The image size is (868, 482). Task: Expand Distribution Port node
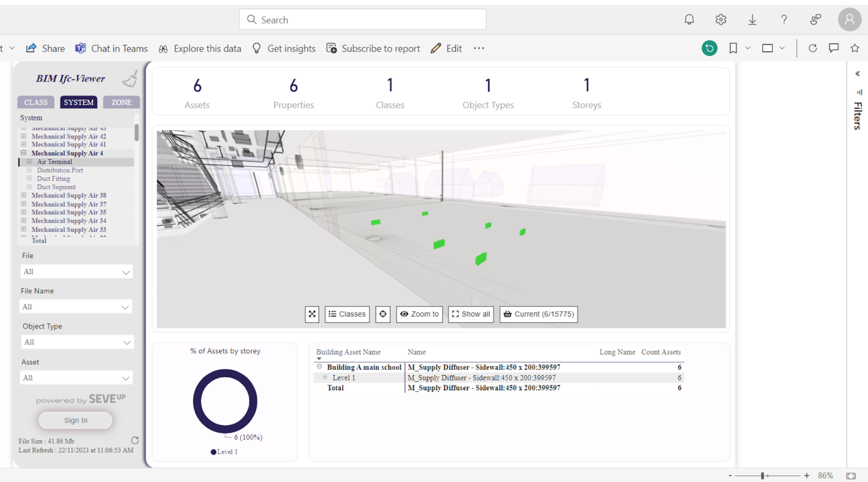coord(29,170)
